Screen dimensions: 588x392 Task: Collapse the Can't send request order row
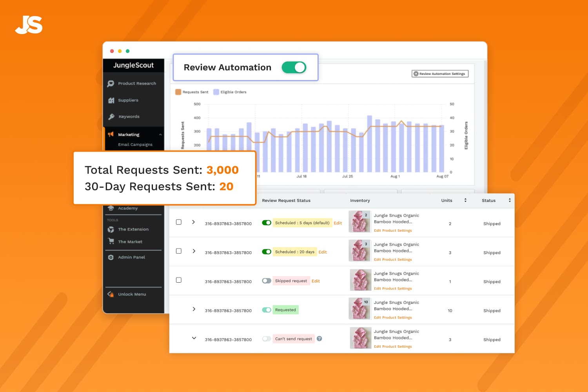194,338
